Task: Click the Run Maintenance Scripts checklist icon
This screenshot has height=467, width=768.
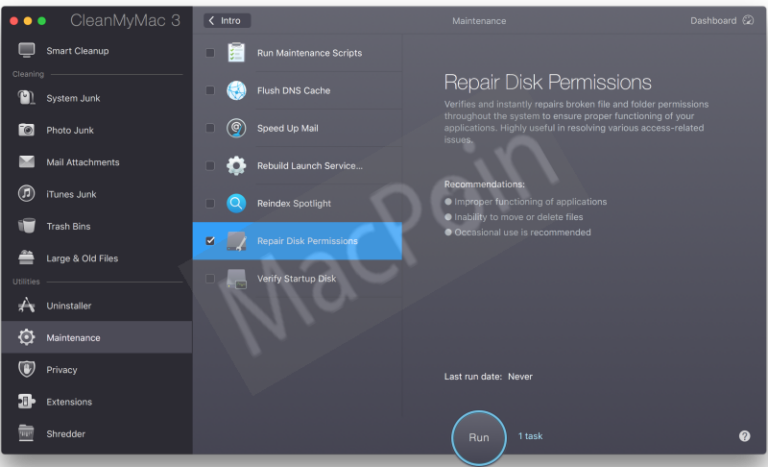Action: coord(236,53)
